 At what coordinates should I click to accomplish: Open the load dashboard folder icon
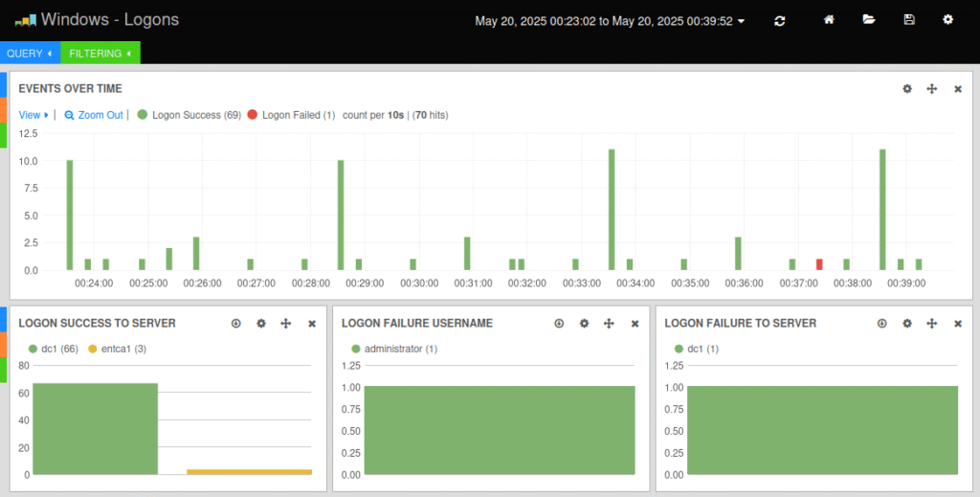pyautogui.click(x=869, y=20)
